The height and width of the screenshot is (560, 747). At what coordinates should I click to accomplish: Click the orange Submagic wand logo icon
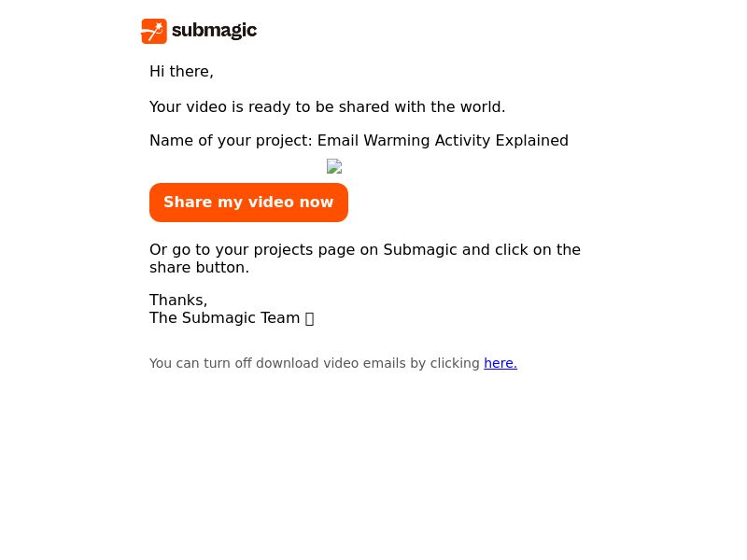tap(154, 31)
